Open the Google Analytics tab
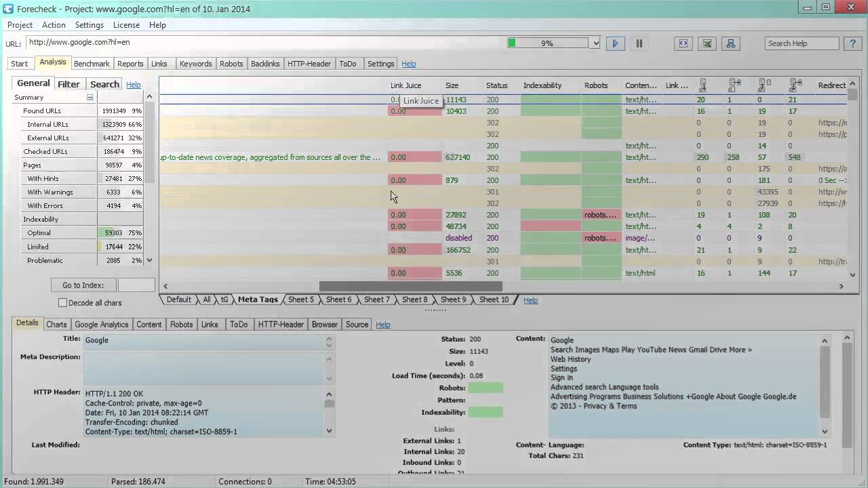The height and width of the screenshot is (488, 868). 101,325
